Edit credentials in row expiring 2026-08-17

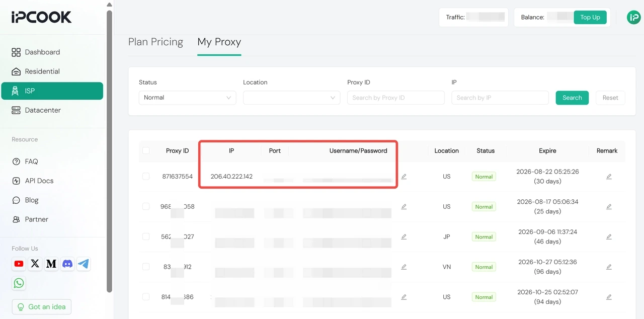point(404,207)
